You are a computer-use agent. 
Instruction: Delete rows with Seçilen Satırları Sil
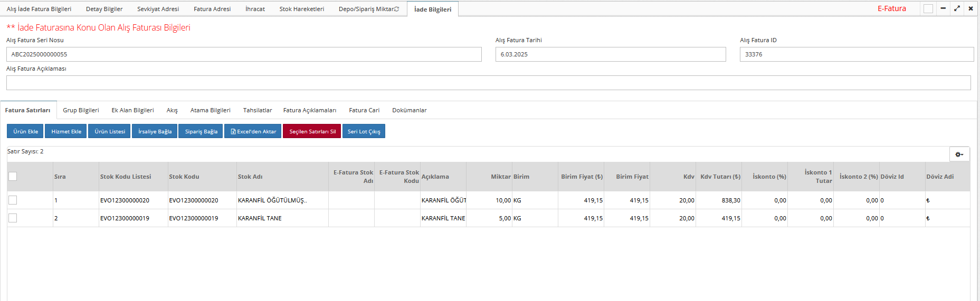312,131
